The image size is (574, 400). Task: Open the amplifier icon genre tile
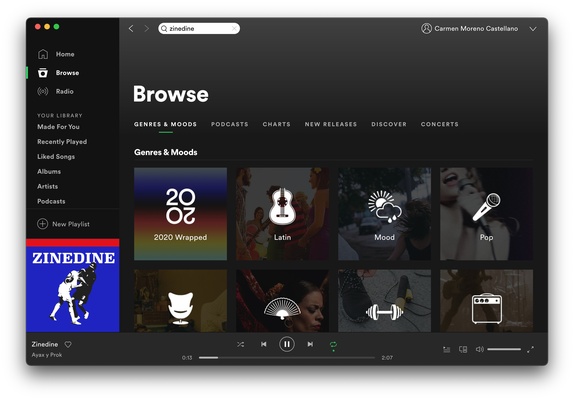(487, 301)
